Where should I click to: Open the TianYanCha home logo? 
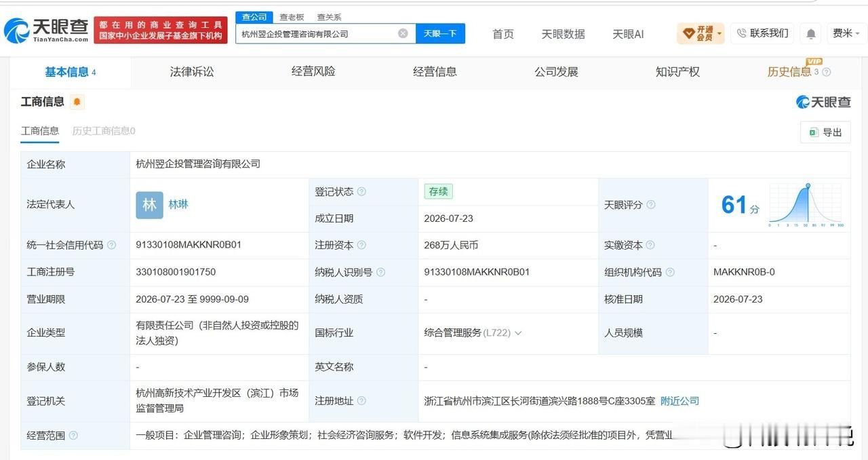46,30
